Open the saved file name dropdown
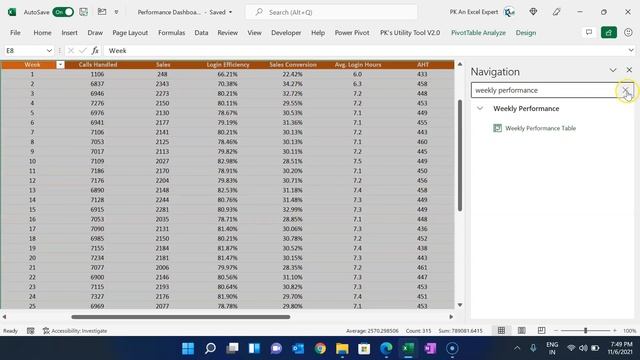The height and width of the screenshot is (360, 640). (230, 12)
